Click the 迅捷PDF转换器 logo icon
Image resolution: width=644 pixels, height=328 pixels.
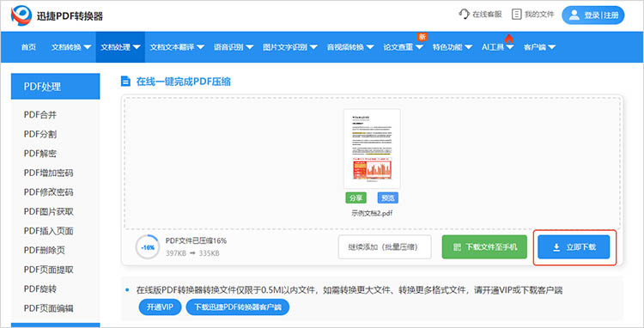coord(21,15)
